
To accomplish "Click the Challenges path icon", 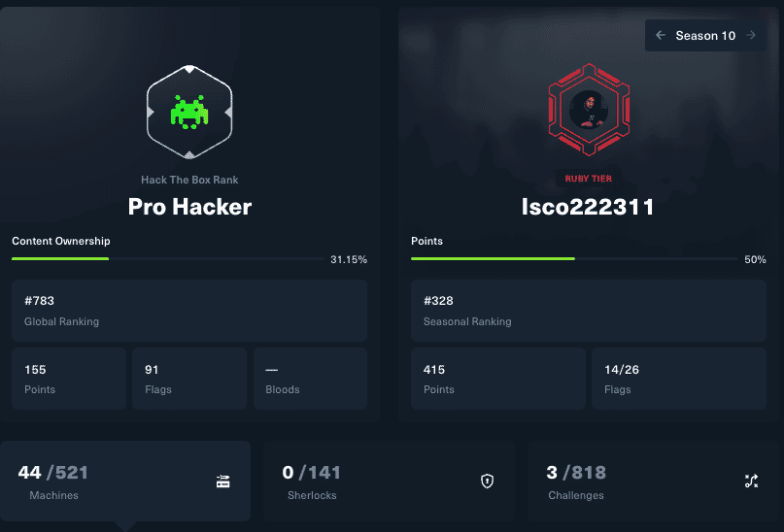I will click(x=751, y=482).
